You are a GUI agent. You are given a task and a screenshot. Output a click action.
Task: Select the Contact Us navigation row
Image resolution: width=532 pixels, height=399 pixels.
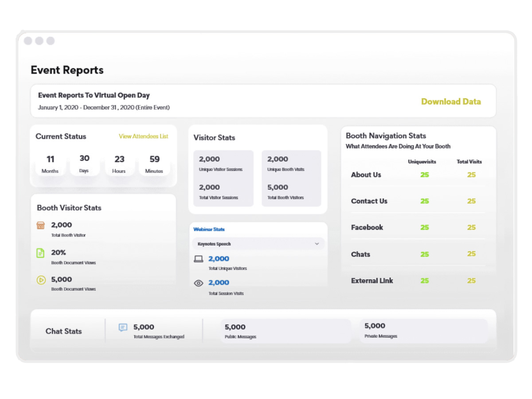tap(369, 201)
